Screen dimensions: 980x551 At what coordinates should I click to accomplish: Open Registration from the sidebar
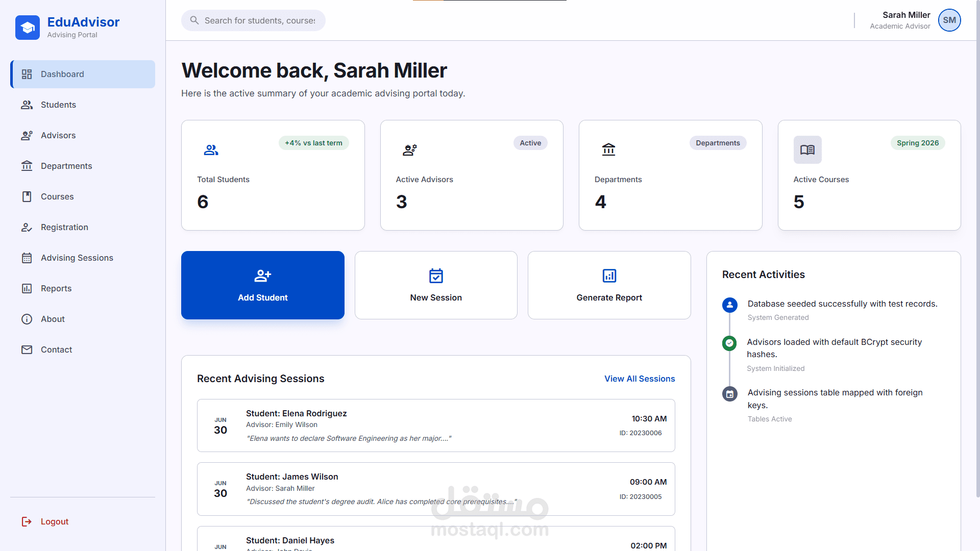tap(83, 228)
